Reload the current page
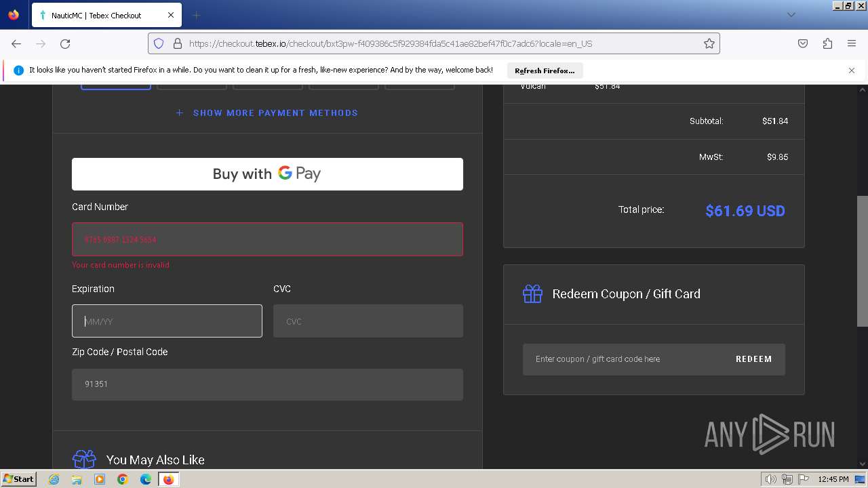The width and height of the screenshot is (868, 488). 65,43
